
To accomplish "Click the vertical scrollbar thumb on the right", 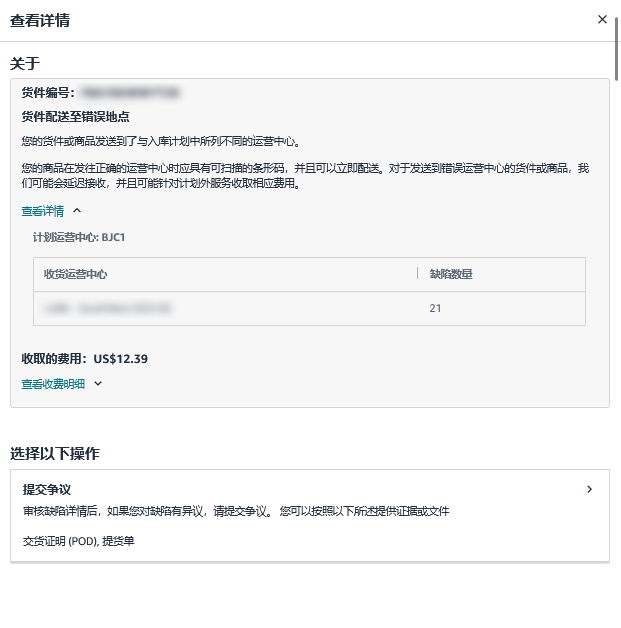I will click(x=617, y=48).
